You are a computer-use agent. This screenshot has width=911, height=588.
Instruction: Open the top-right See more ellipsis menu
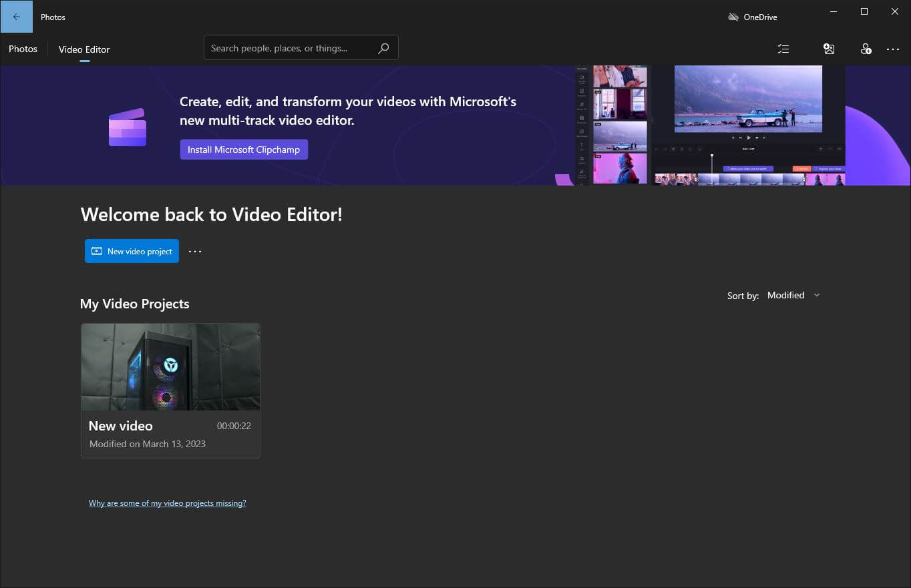893,49
